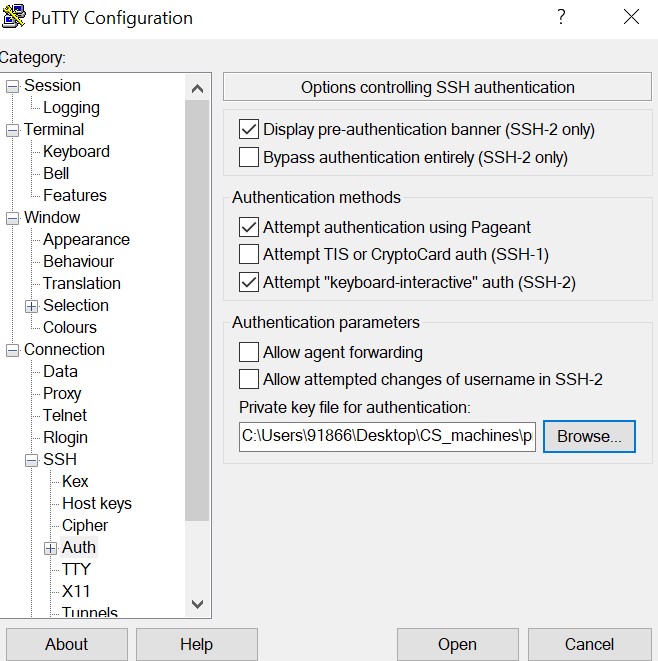The image size is (658, 661).
Task: Select the Selection category
Action: [76, 306]
